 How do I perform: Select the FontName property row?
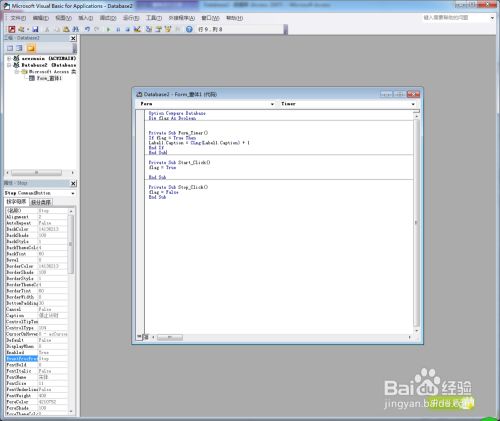[x=37, y=377]
